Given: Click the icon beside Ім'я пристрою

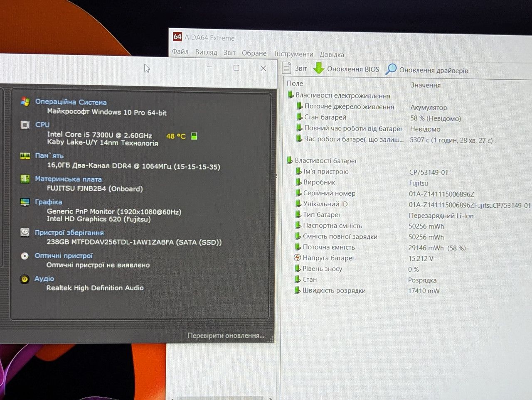Looking at the screenshot, I should 299,171.
